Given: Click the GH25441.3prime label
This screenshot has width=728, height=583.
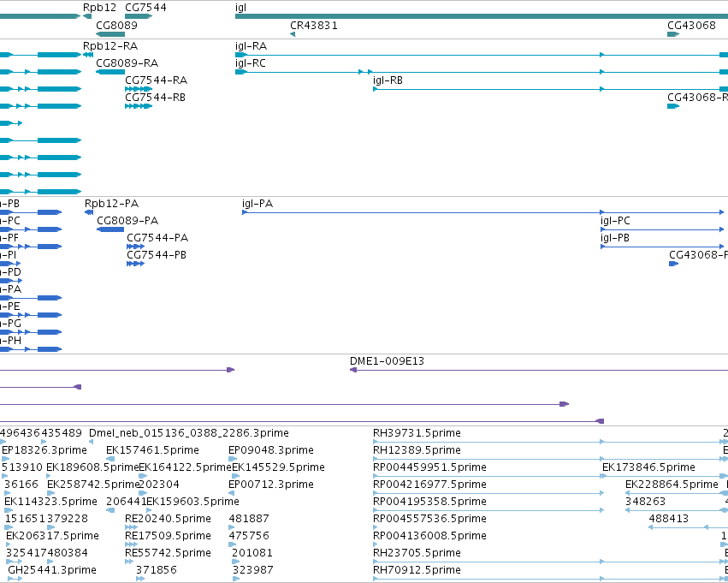Looking at the screenshot, I should point(52,570).
